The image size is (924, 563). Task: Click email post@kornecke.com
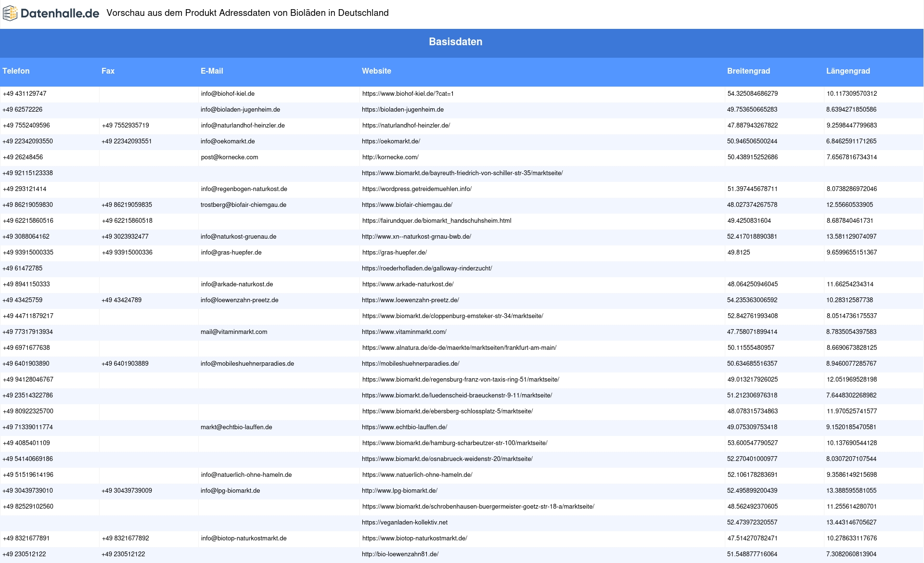tap(230, 157)
